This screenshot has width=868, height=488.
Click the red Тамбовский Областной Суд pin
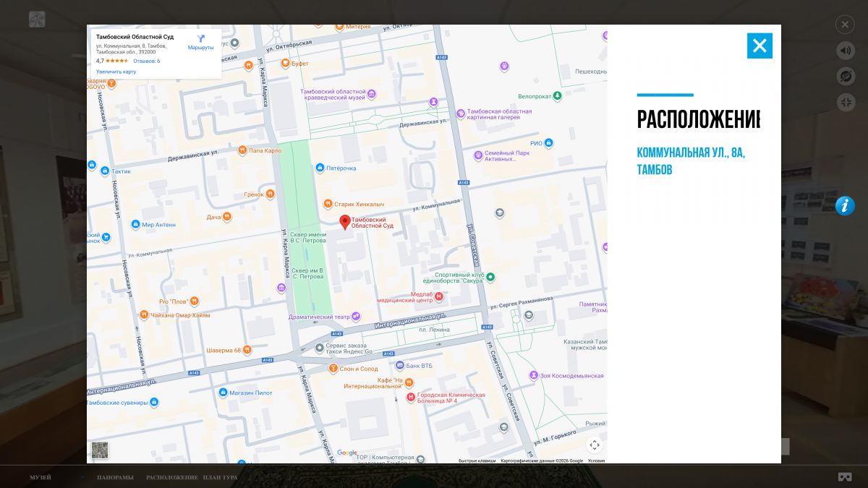[x=345, y=222]
